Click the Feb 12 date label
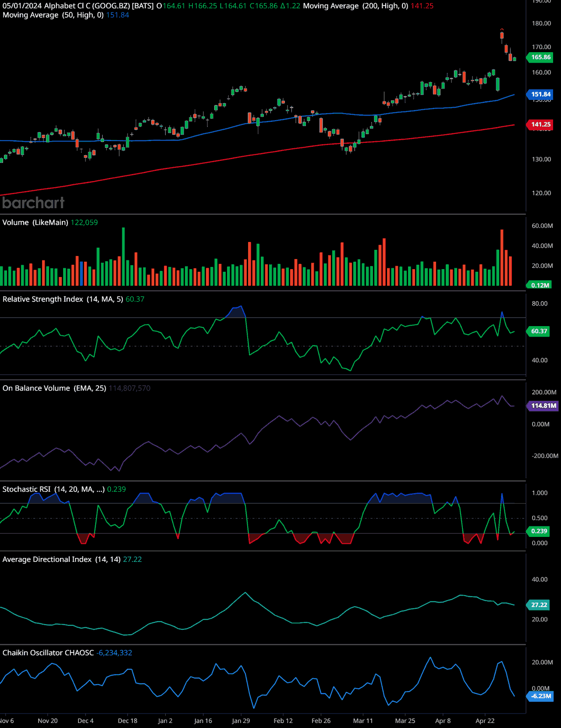 point(283,721)
